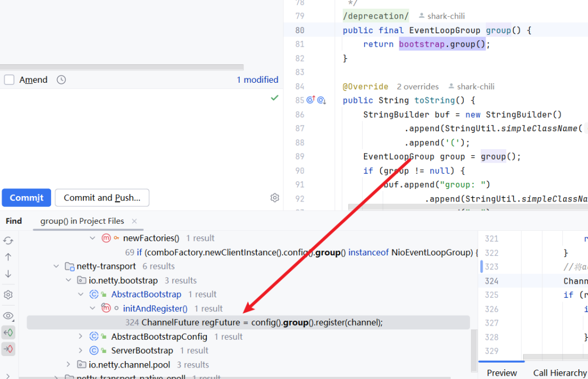Click the newFactories() method icon
Screen dimensions: 588x379
coord(106,238)
